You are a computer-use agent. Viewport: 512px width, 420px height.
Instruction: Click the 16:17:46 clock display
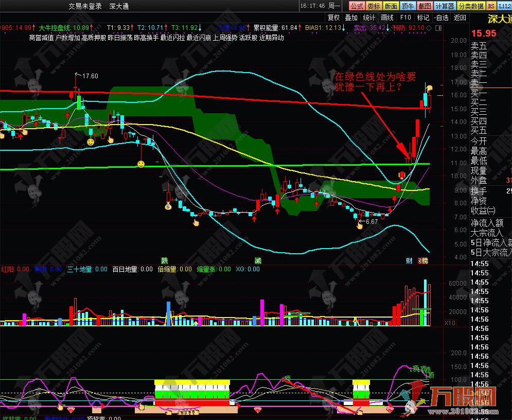click(313, 6)
